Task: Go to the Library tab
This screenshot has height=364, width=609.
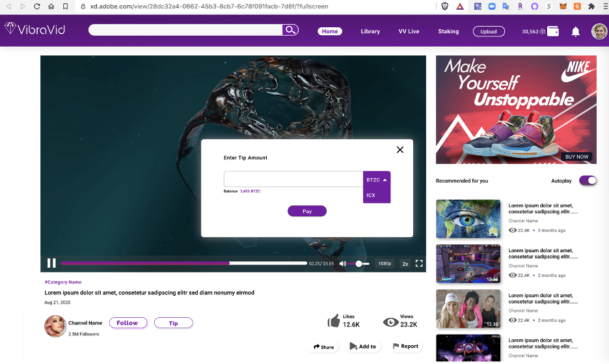Action: pos(370,31)
